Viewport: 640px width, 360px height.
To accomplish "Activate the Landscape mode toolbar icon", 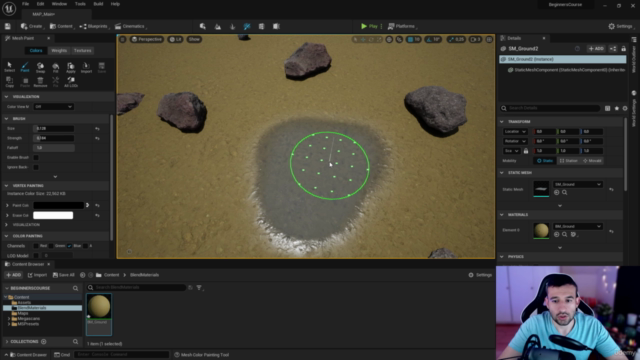I will tap(218, 26).
